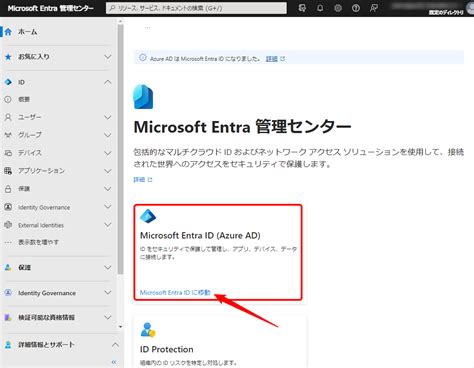The height and width of the screenshot is (368, 474).
Task: Click the info icon in the banner
Action: pyautogui.click(x=143, y=58)
